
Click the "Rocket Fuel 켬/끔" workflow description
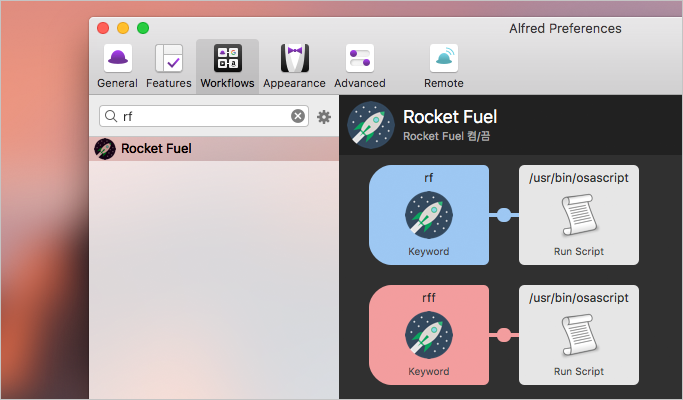(x=446, y=136)
